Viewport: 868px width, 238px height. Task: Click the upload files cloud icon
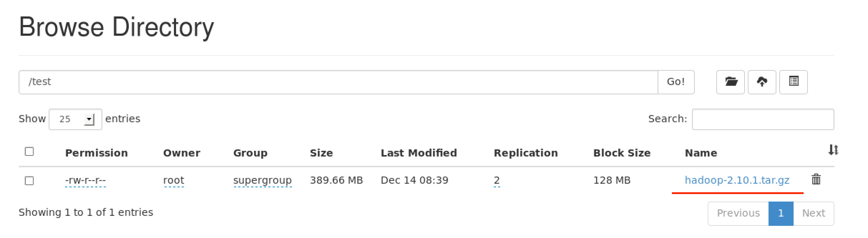click(x=762, y=82)
